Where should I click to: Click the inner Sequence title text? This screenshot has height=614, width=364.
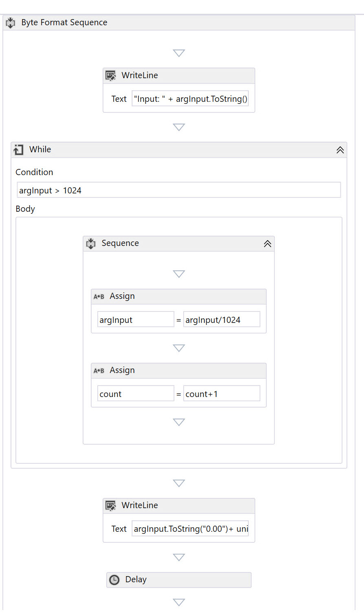point(120,243)
